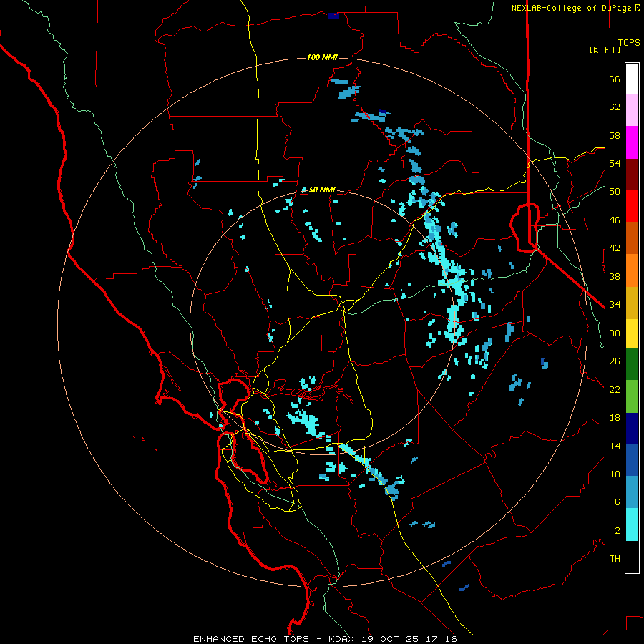This screenshot has width=644, height=644.
Task: Click the 50 NMI range ring label
Action: (322, 190)
